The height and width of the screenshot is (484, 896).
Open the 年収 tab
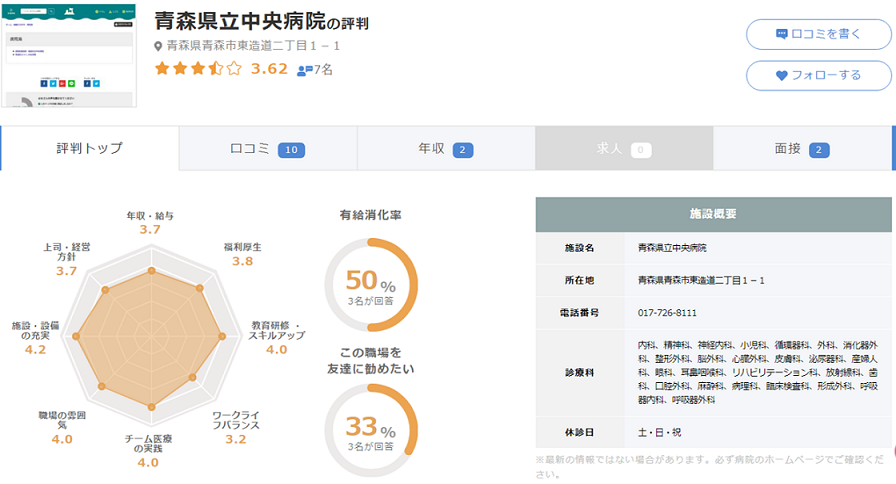pyautogui.click(x=446, y=149)
